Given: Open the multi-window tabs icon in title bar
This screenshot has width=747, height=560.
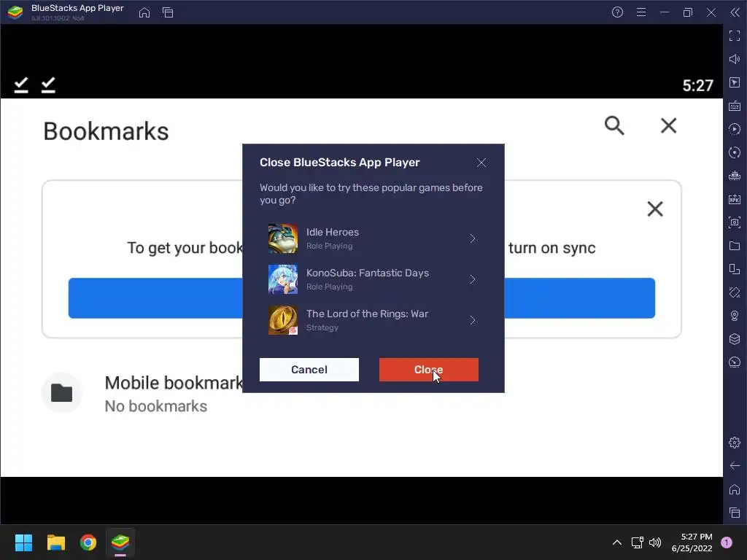Looking at the screenshot, I should (168, 12).
